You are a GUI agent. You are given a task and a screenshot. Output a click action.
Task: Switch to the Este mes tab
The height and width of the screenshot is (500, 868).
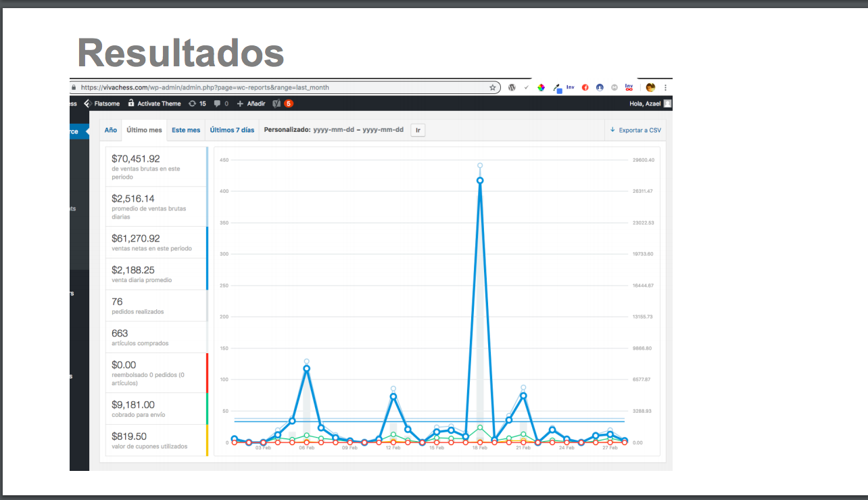click(x=185, y=129)
